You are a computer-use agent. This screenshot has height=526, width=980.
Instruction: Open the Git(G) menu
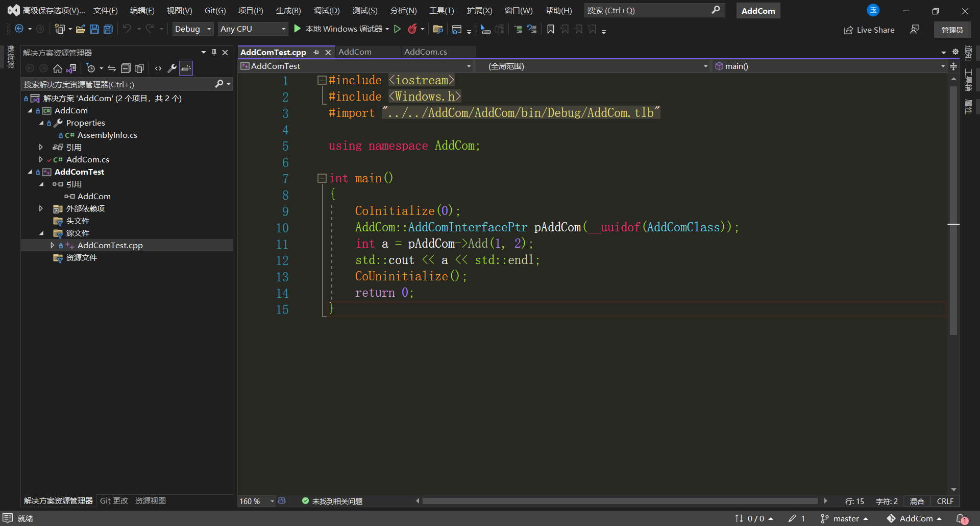tap(215, 11)
